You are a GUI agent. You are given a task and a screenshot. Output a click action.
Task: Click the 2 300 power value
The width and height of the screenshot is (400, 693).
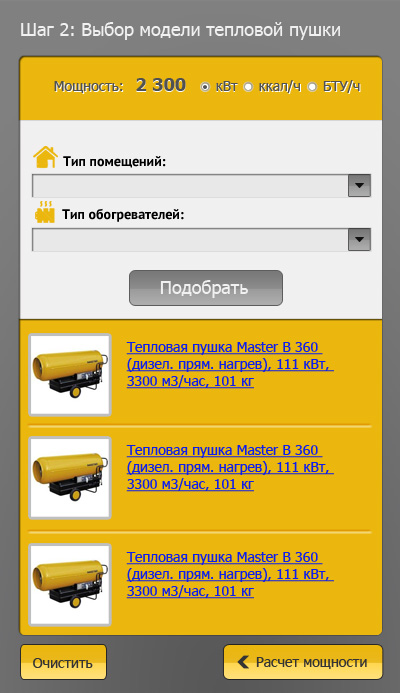pos(161,85)
